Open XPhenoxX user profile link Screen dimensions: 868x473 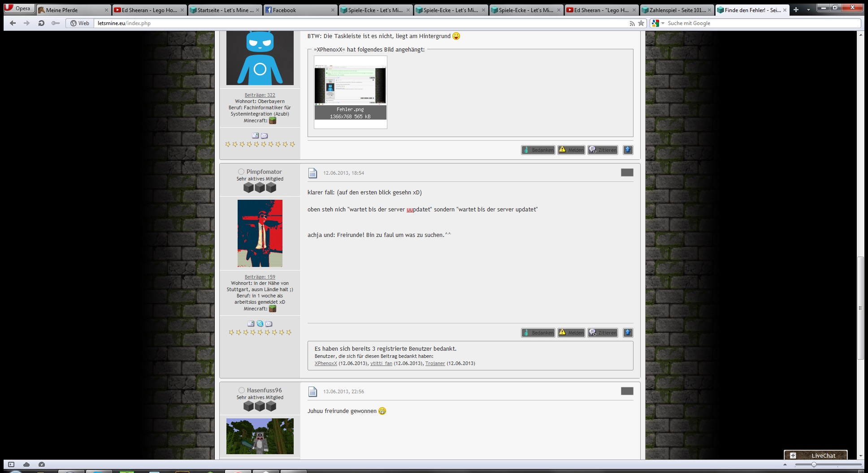[x=325, y=363]
